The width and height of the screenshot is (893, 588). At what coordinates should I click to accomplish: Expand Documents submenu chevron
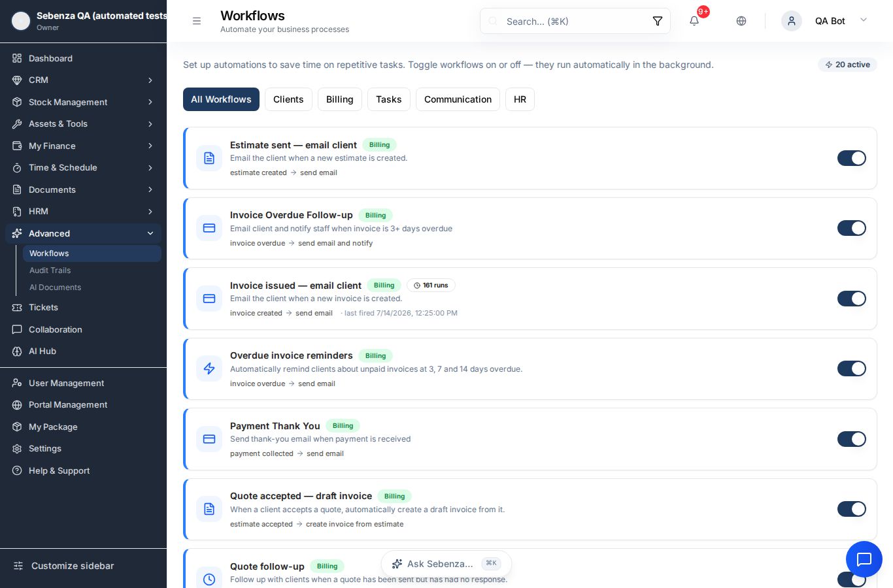(x=150, y=189)
